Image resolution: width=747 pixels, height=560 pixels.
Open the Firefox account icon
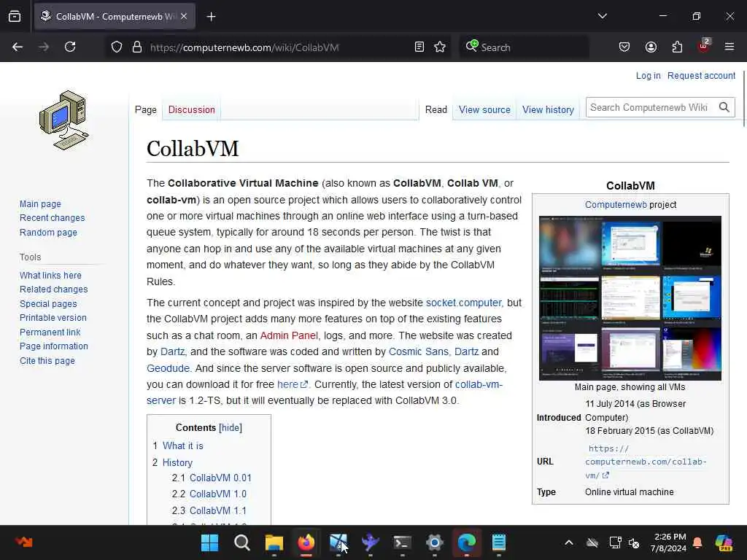pos(651,47)
